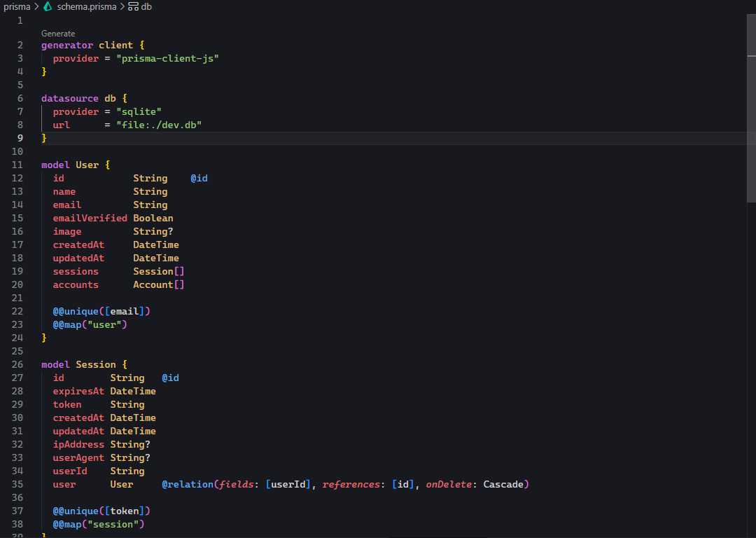
Task: Click the @@unique([email]) attribute
Action: pyautogui.click(x=101, y=311)
